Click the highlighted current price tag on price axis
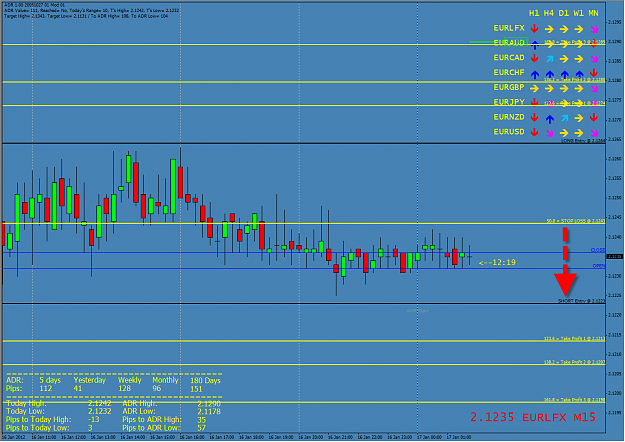Image resolution: width=625 pixels, height=442 pixels. (x=614, y=257)
